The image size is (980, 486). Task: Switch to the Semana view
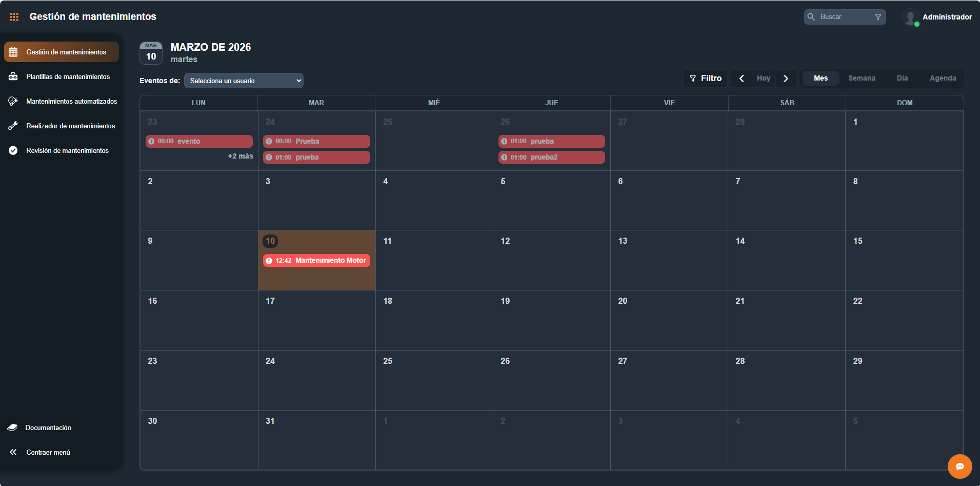pos(862,78)
